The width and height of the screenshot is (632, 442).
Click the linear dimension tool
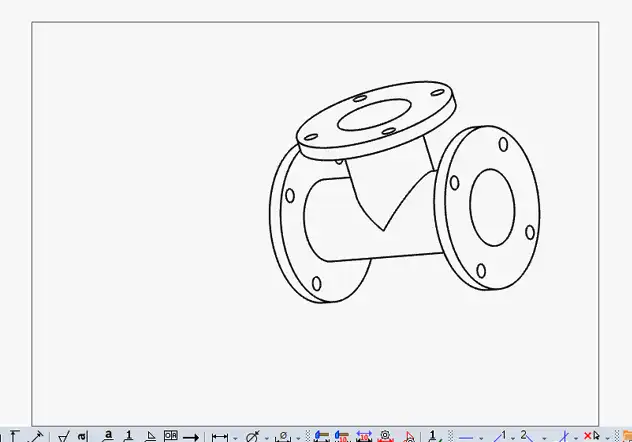pos(220,436)
